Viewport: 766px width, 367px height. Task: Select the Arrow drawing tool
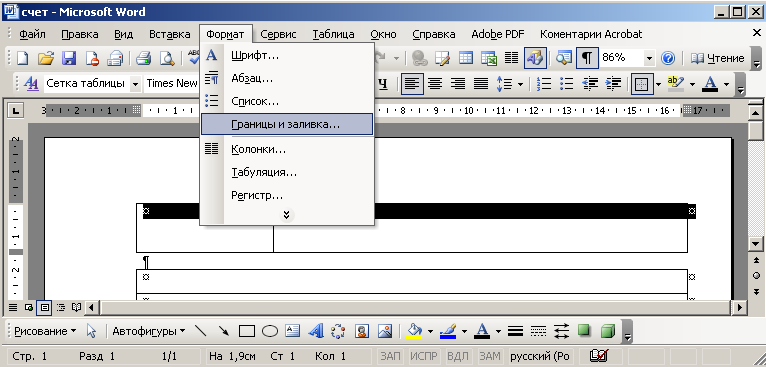tap(224, 331)
